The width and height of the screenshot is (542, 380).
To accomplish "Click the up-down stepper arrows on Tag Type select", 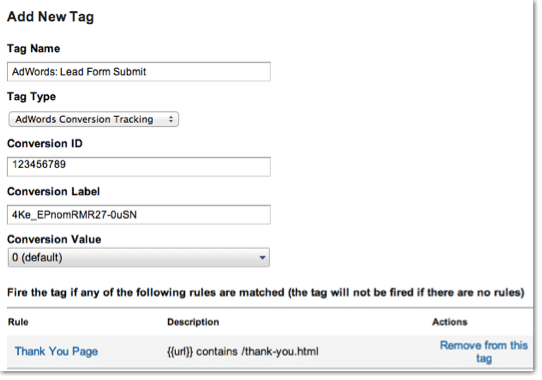I will point(171,119).
